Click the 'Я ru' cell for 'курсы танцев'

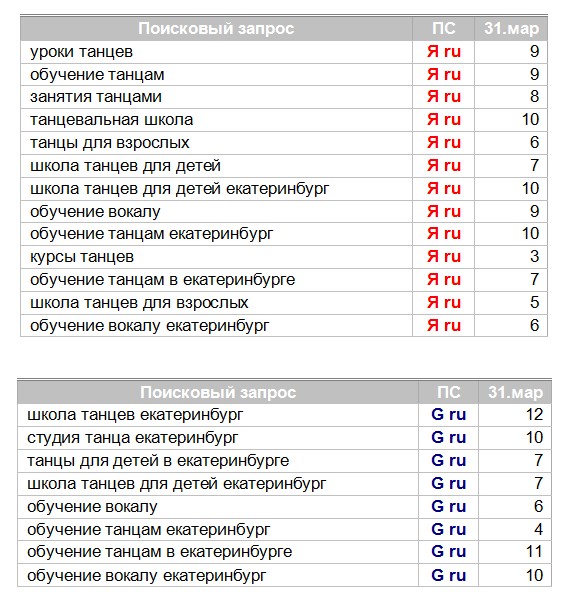[444, 256]
